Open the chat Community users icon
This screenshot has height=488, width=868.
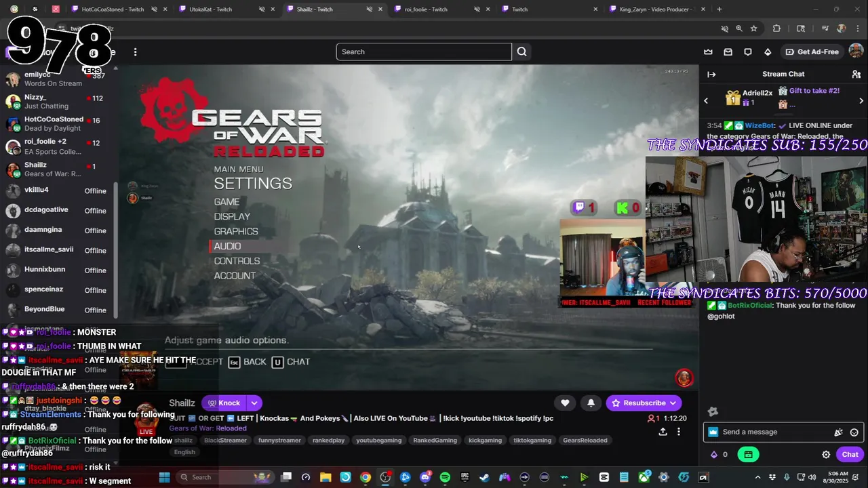[x=856, y=74]
